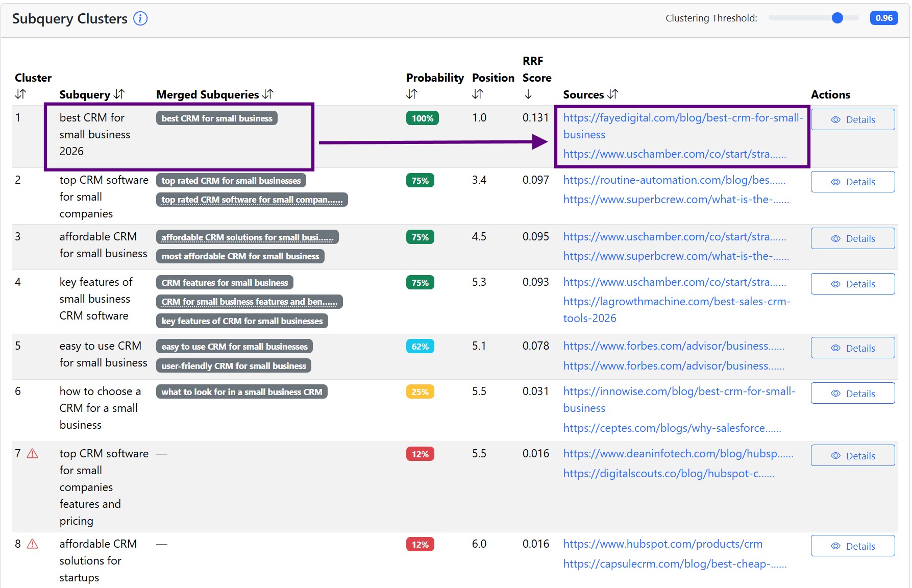Image resolution: width=912 pixels, height=588 pixels.
Task: Open Details for cluster 1
Action: click(852, 120)
